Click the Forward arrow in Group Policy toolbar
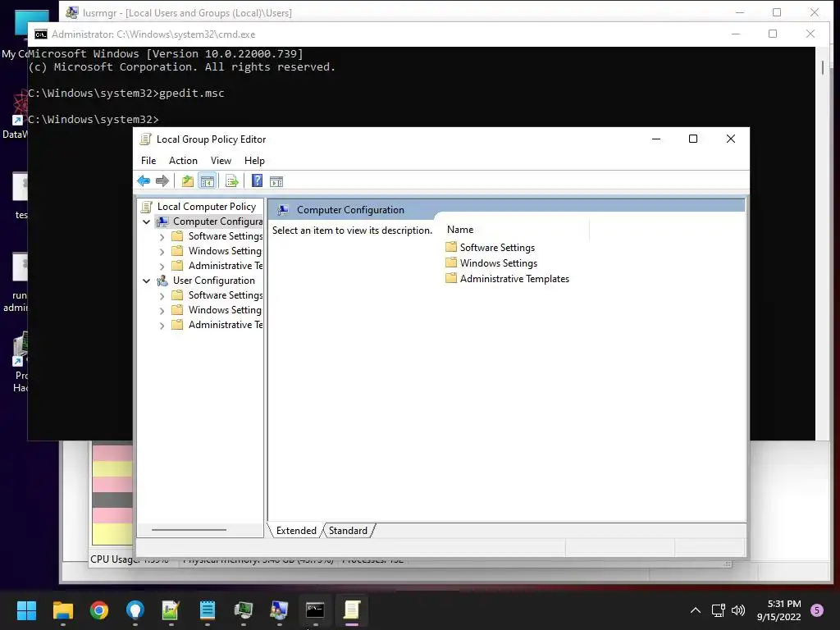This screenshot has height=630, width=840. (x=162, y=181)
